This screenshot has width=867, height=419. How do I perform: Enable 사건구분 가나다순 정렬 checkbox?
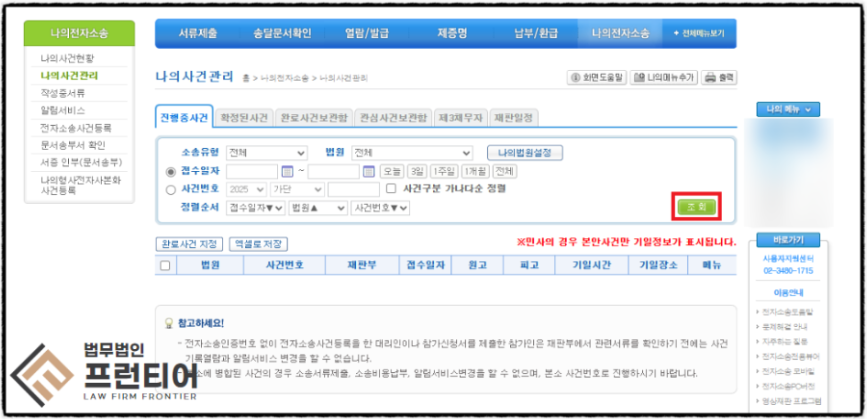391,188
